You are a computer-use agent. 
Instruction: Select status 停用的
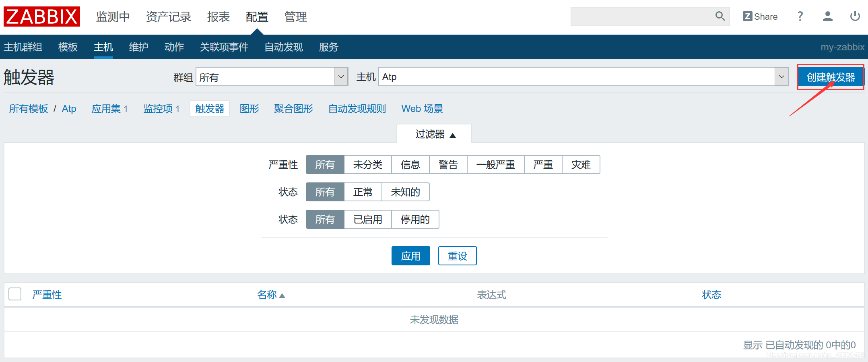(x=415, y=219)
